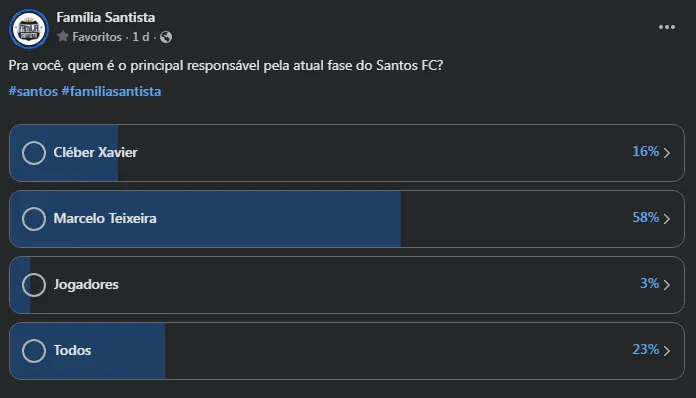Click the public globe privacy icon

[166, 37]
